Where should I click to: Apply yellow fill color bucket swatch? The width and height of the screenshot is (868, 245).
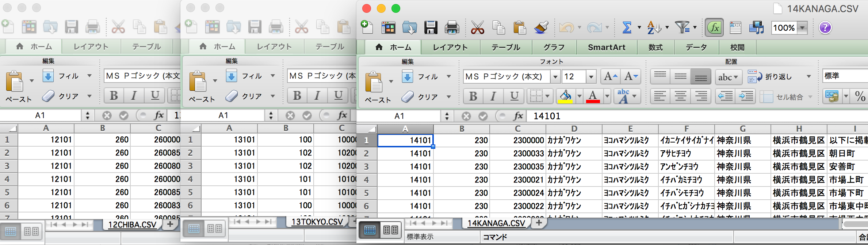tap(565, 97)
